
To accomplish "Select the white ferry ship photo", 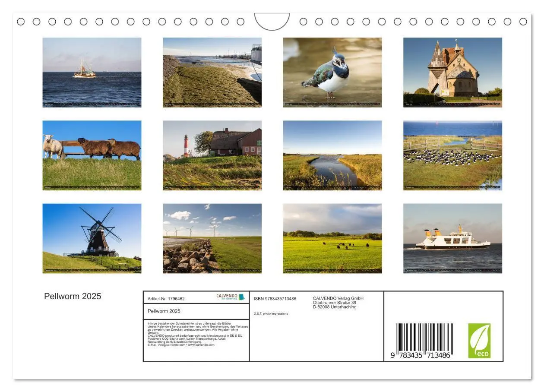I will pyautogui.click(x=452, y=238).
